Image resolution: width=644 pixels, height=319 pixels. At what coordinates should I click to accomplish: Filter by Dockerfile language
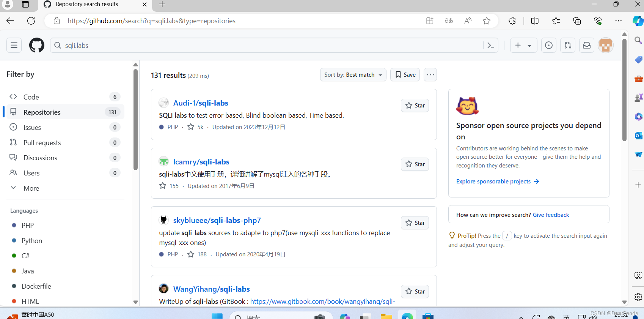[x=36, y=286]
